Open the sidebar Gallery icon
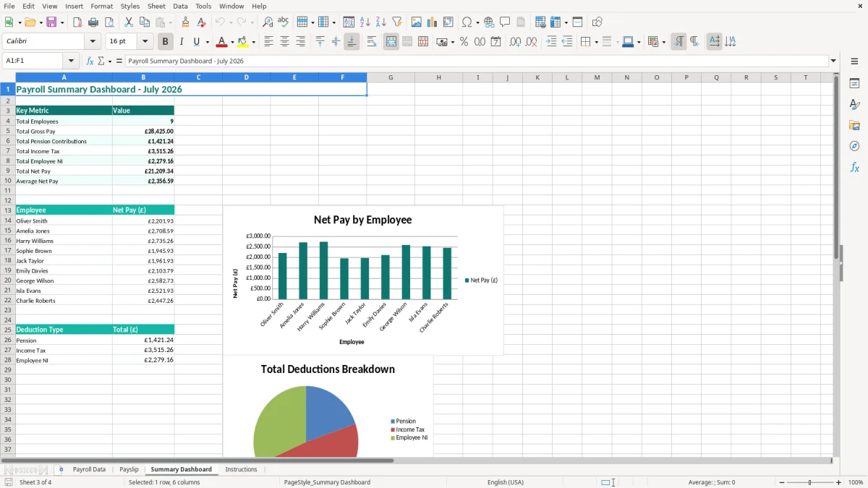The height and width of the screenshot is (488, 868). pos(854,125)
